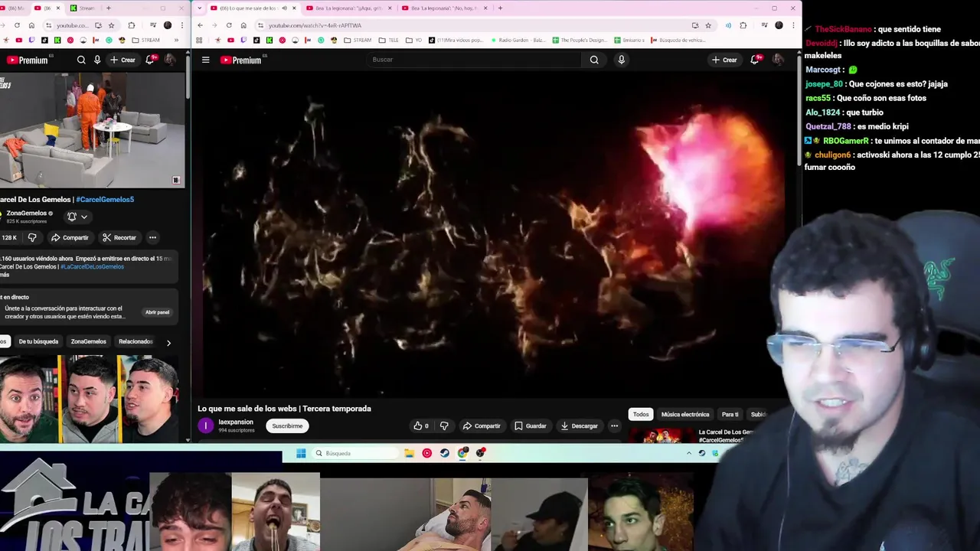Switch to Stream tab in left browser window
The height and width of the screenshot is (551, 980).
pyautogui.click(x=84, y=8)
